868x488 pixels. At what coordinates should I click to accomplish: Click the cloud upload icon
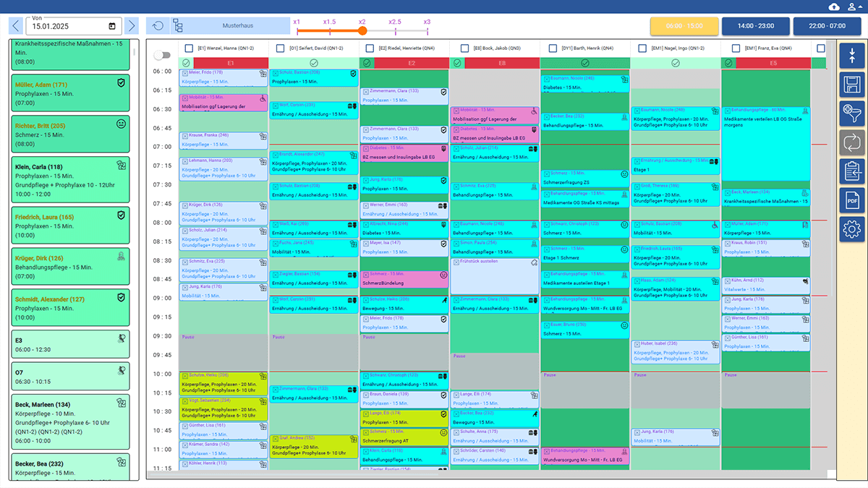(834, 7)
